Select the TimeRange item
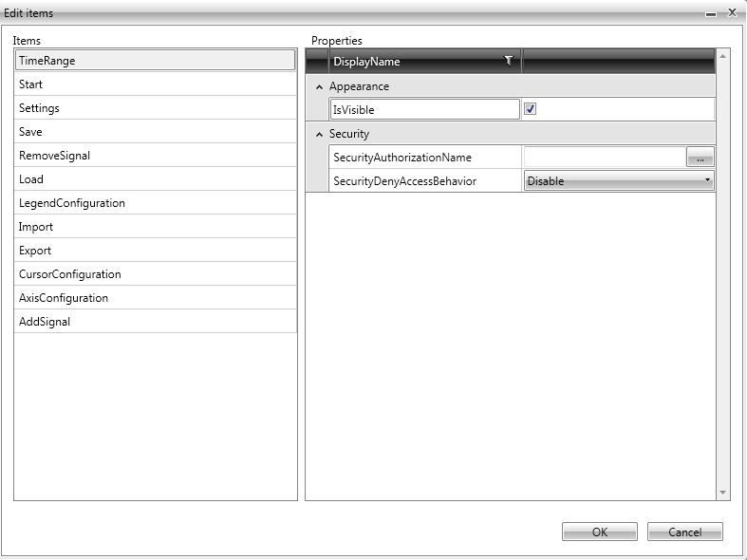747x560 pixels. click(x=156, y=60)
